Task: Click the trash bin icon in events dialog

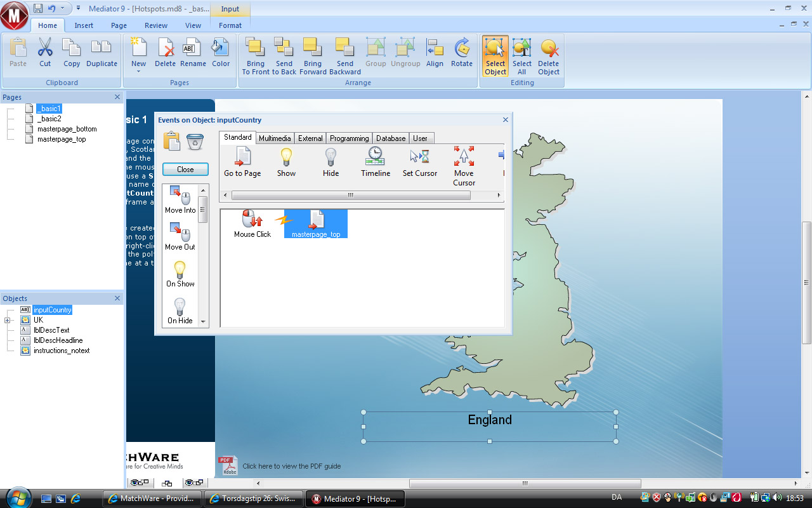Action: 195,141
